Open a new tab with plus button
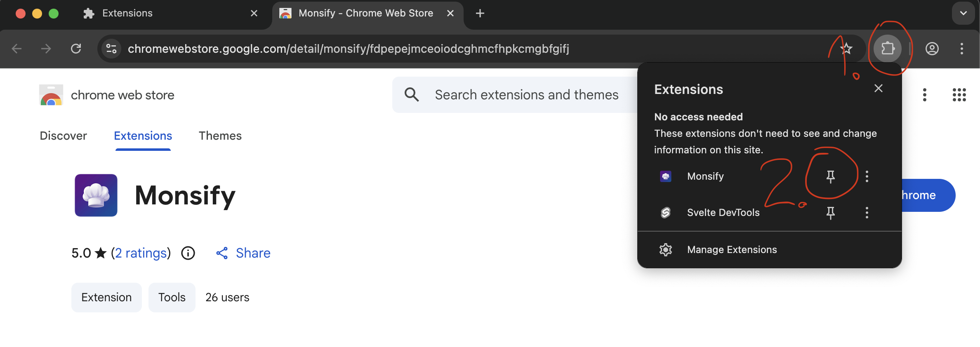Screen dimensions: 980x347 (480, 13)
